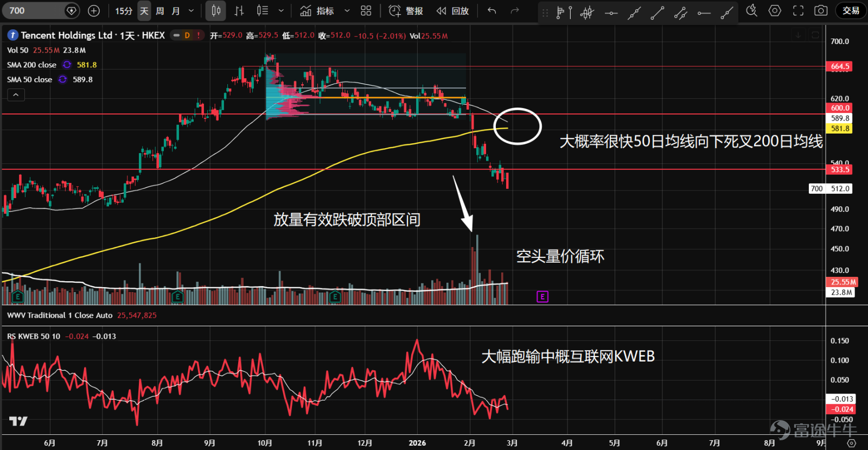Select the 天 daily timeframe
Viewport: 868px width, 450px height.
tap(144, 10)
